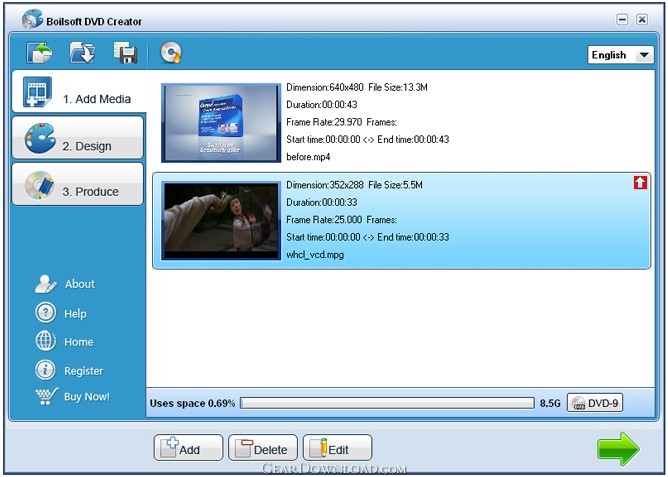Click Frame Rate:25.000 text of whcl_vcd.mpg
668x477 pixels.
pyautogui.click(x=324, y=220)
